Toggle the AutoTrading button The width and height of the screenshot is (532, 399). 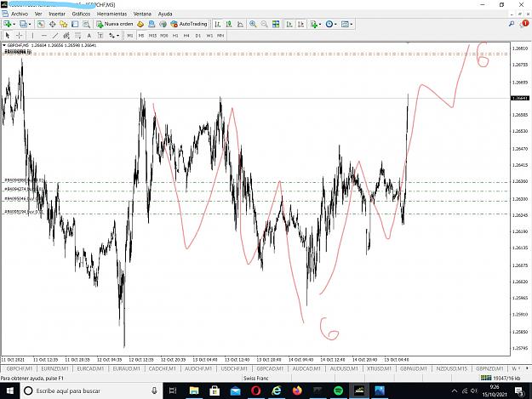pos(189,24)
